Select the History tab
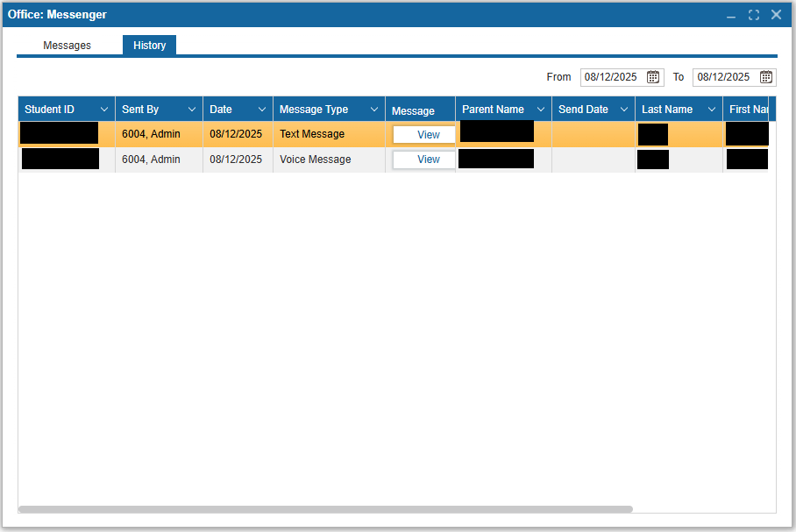 coord(149,46)
